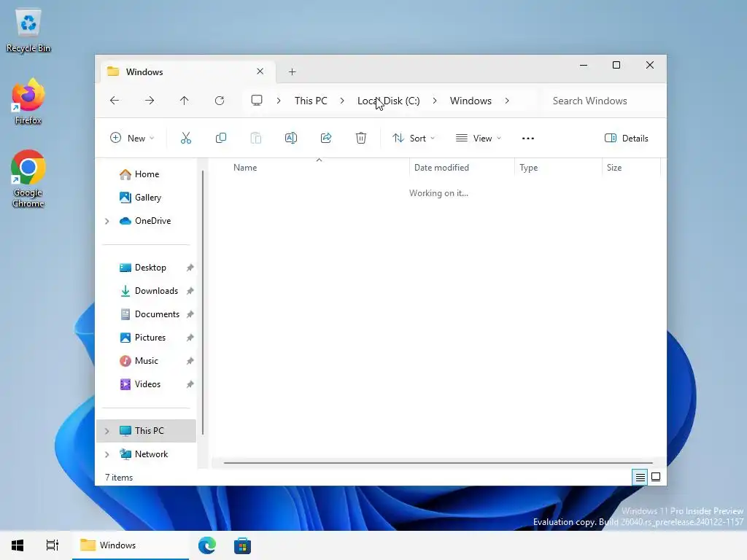Click chevron before This PC breadcrumb
The width and height of the screenshot is (747, 560).
(279, 101)
